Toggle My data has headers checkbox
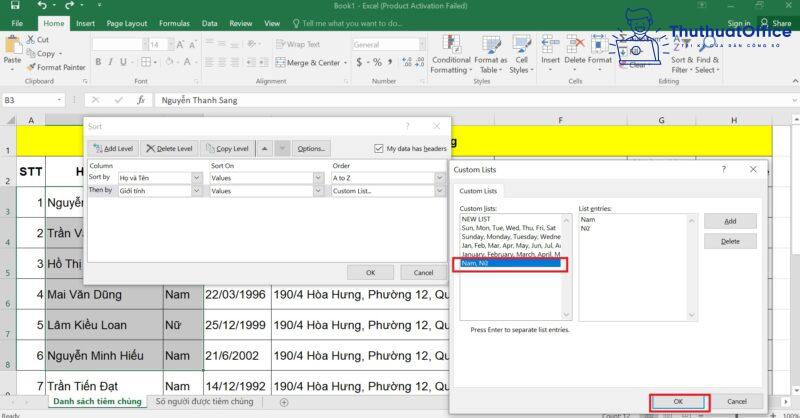 pyautogui.click(x=379, y=149)
